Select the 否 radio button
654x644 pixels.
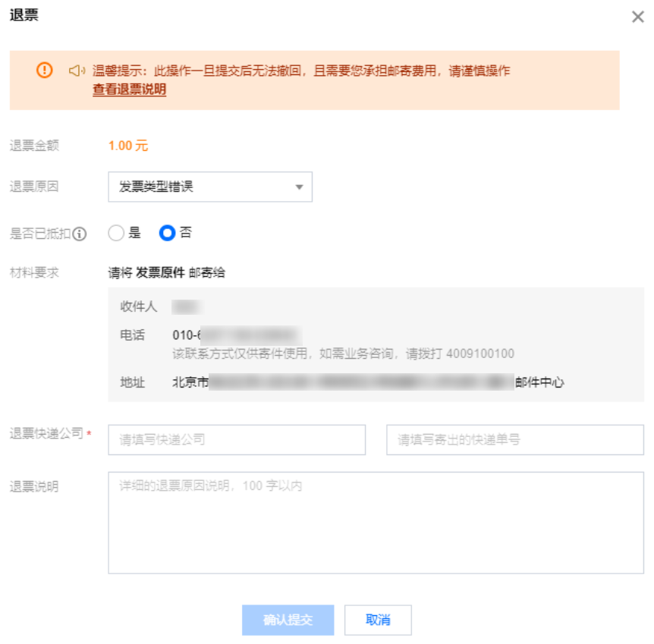(x=167, y=234)
